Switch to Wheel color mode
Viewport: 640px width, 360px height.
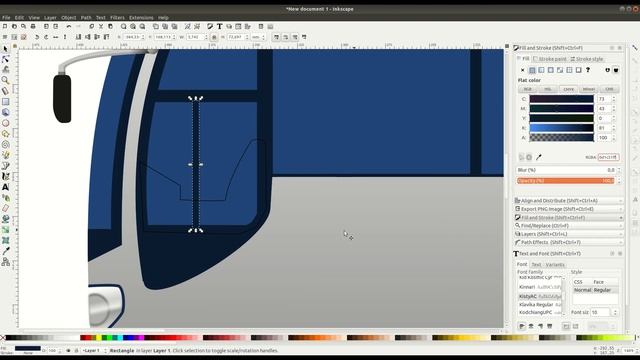589,89
